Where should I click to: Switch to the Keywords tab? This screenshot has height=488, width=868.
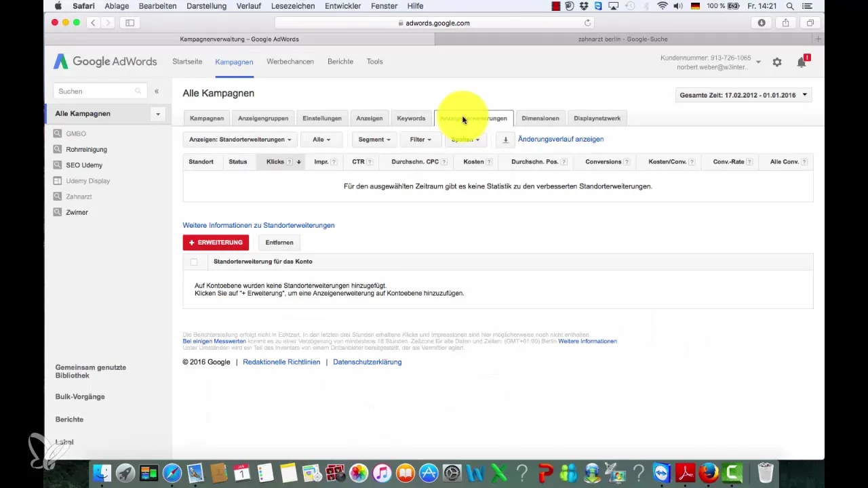tap(411, 118)
